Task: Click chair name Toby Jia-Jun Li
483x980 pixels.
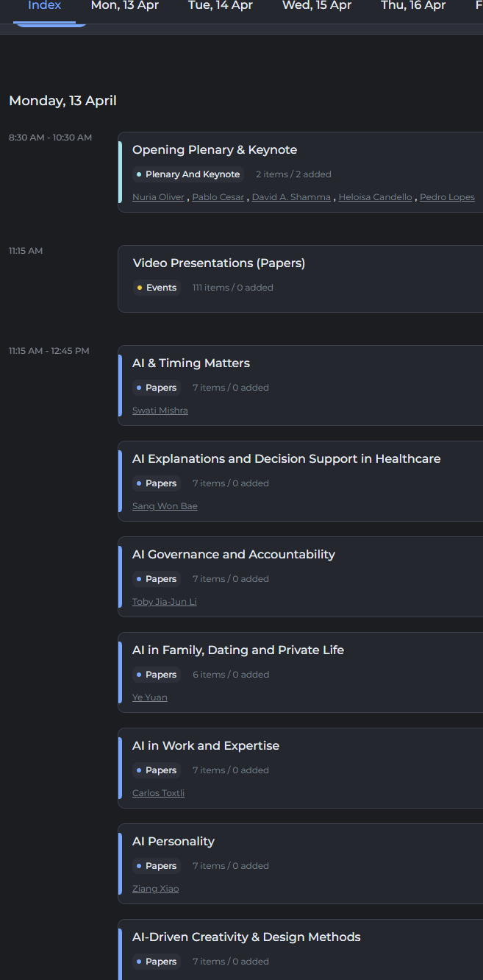Action: (x=164, y=602)
